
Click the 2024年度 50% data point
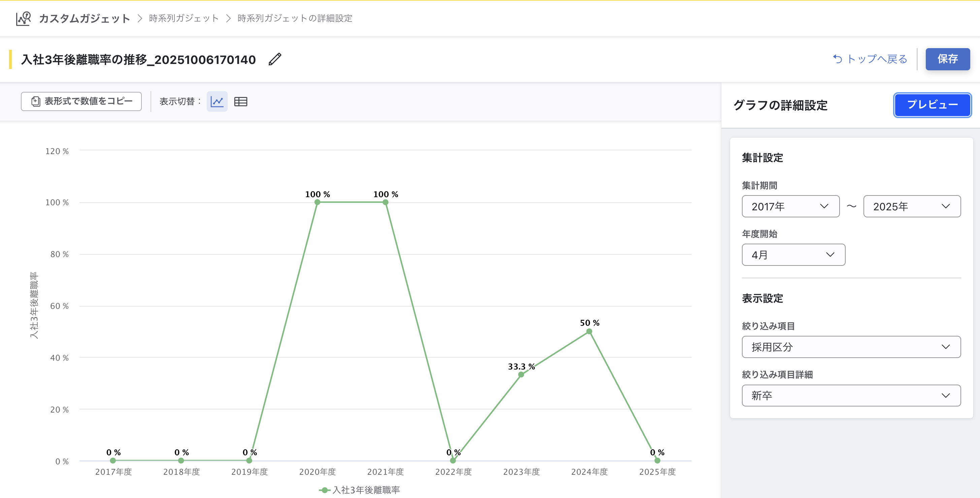point(589,331)
